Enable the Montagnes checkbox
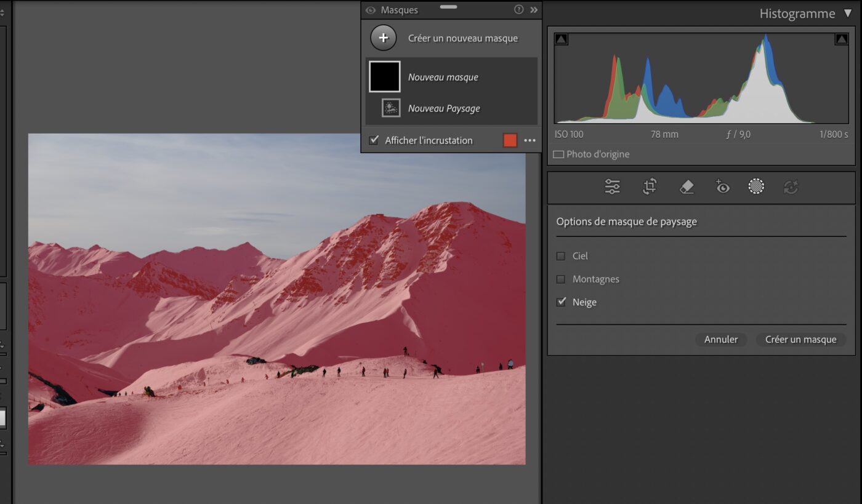Viewport: 862px width, 504px height. pyautogui.click(x=561, y=279)
